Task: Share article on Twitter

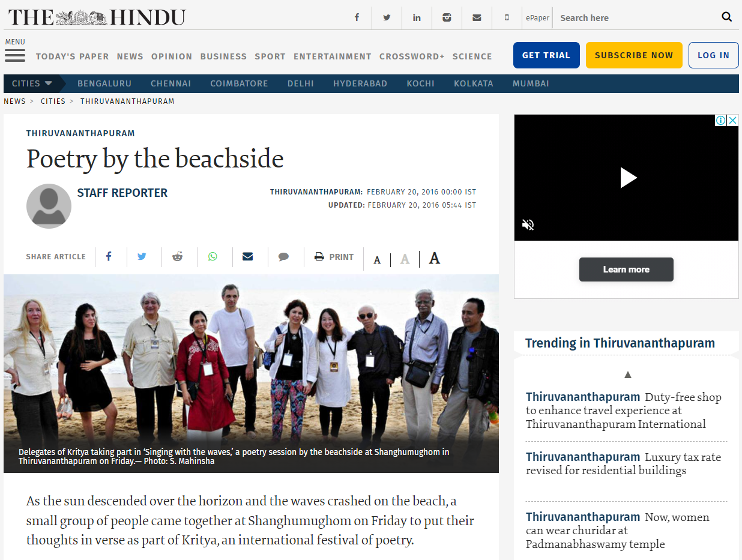Action: [142, 257]
